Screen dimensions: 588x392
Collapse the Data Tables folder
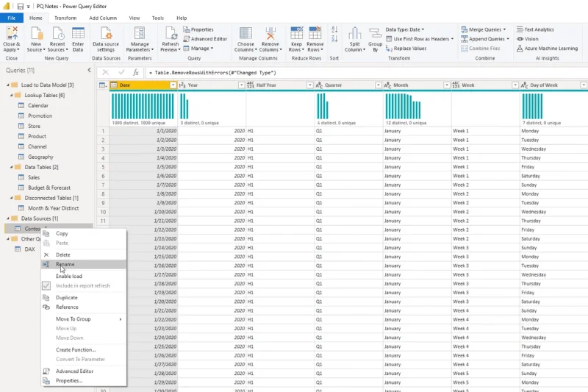coord(11,167)
